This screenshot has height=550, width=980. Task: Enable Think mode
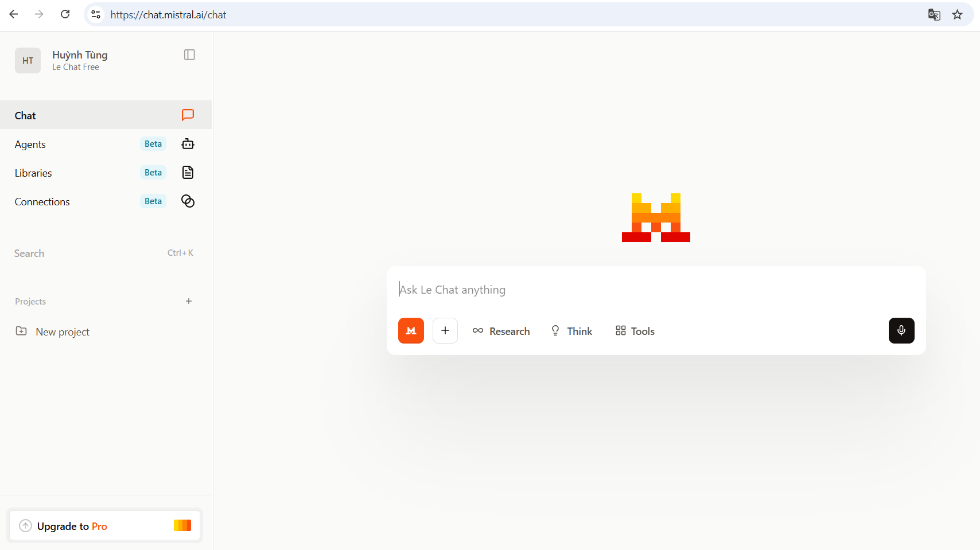[x=571, y=331]
